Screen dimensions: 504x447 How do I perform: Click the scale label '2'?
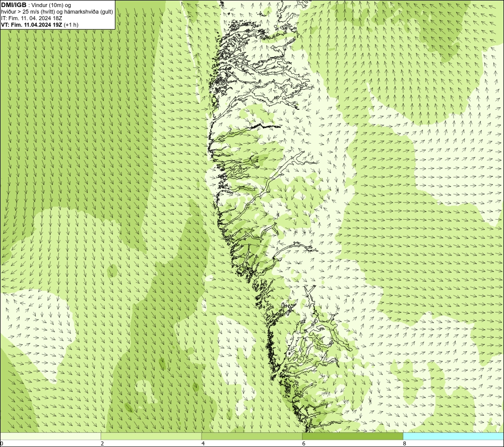pyautogui.click(x=102, y=443)
